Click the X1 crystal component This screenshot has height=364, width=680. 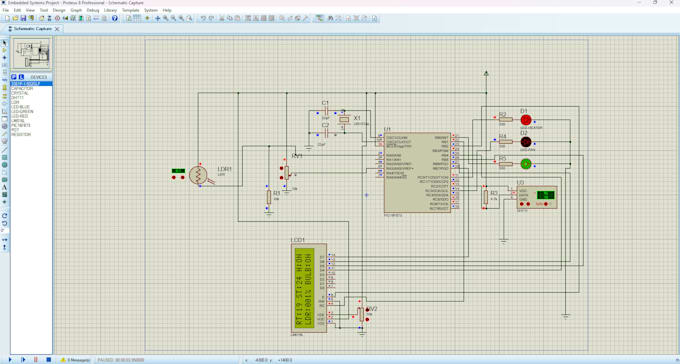coord(344,119)
